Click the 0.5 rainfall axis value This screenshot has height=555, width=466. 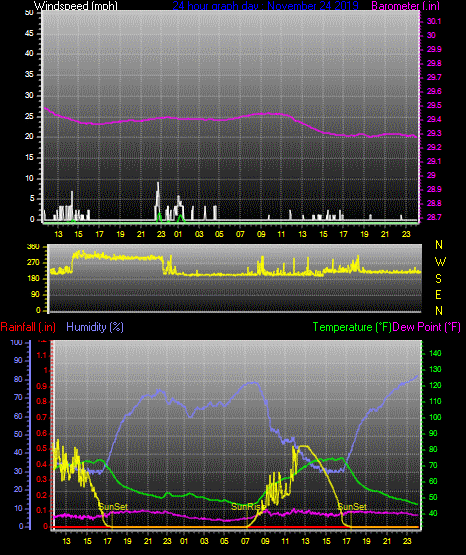click(x=42, y=448)
